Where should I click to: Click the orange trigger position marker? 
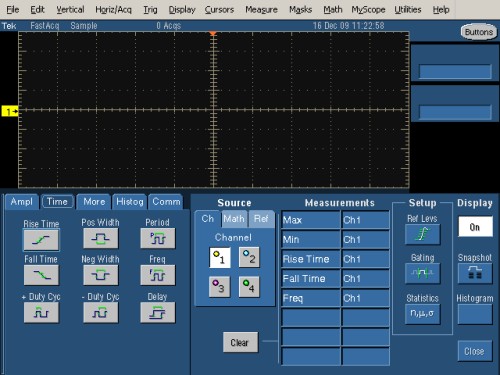tap(213, 34)
